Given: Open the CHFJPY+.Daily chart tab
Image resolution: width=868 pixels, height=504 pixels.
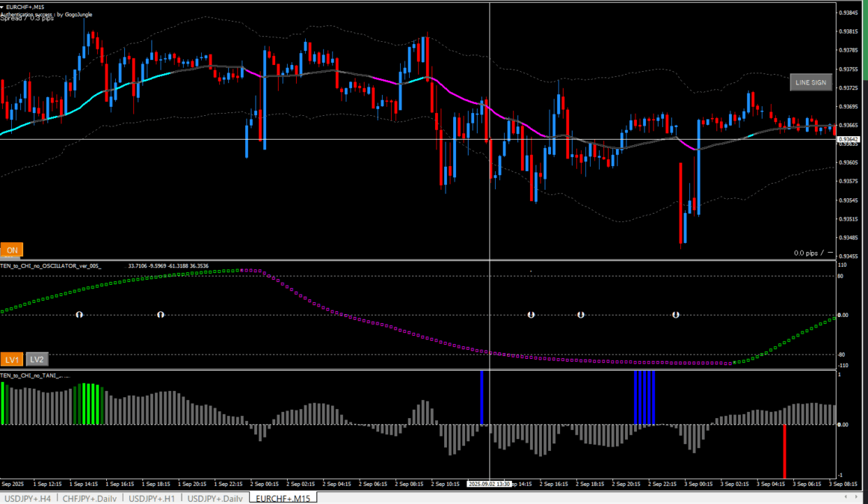Looking at the screenshot, I should tap(91, 498).
